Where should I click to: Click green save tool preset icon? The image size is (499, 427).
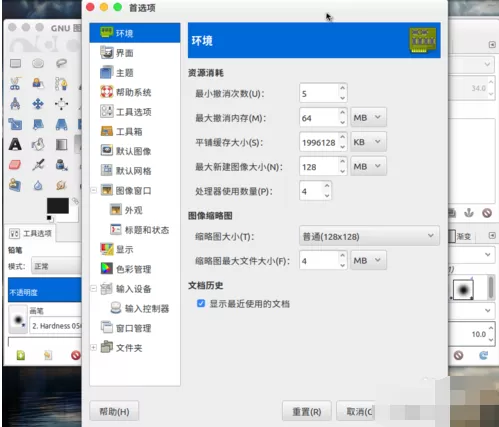[21, 355]
